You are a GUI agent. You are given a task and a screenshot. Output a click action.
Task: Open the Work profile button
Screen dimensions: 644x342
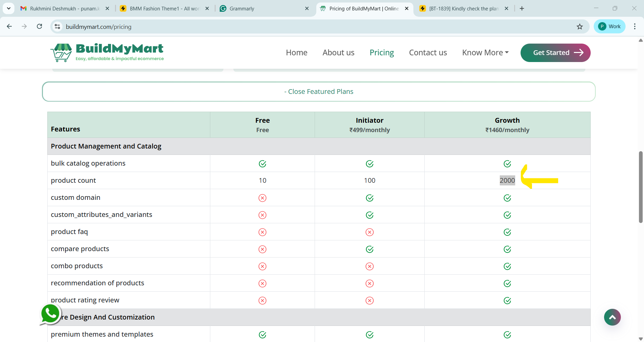[609, 26]
